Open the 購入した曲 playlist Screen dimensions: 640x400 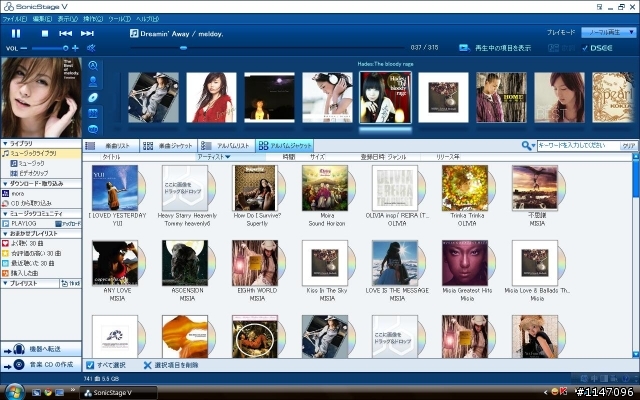[x=20, y=273]
